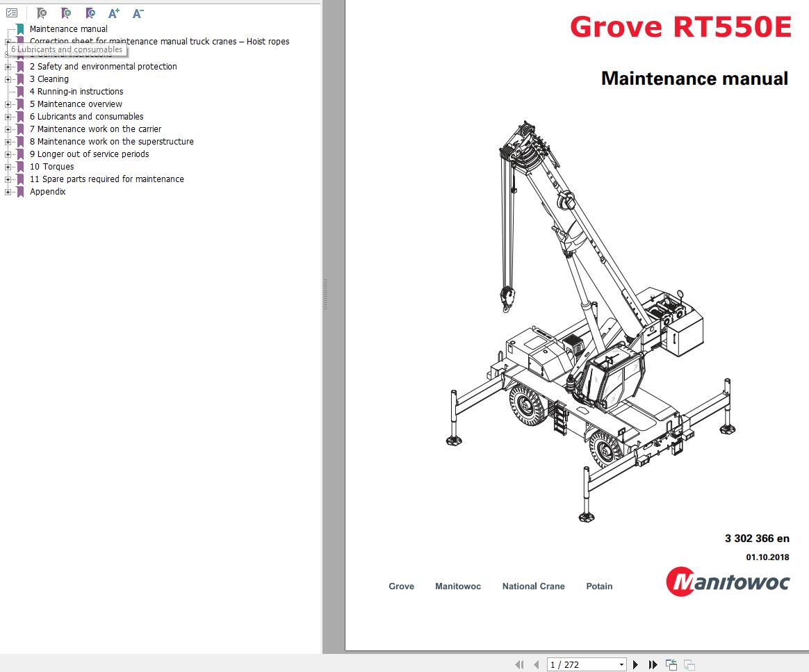Expand the '6 Lubricants and consumables' chapter

pyautogui.click(x=6, y=117)
